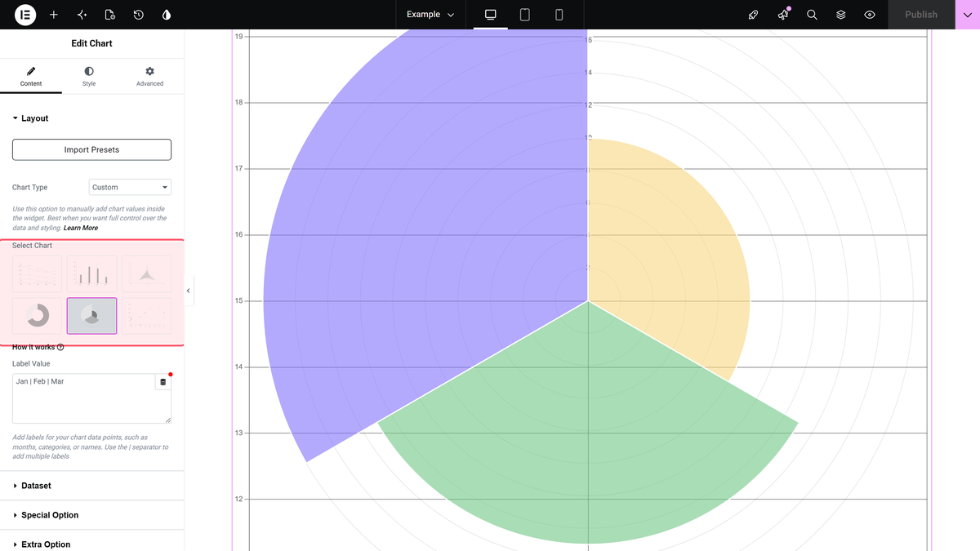Open the dynamic tags icon for Label Value

(x=163, y=382)
